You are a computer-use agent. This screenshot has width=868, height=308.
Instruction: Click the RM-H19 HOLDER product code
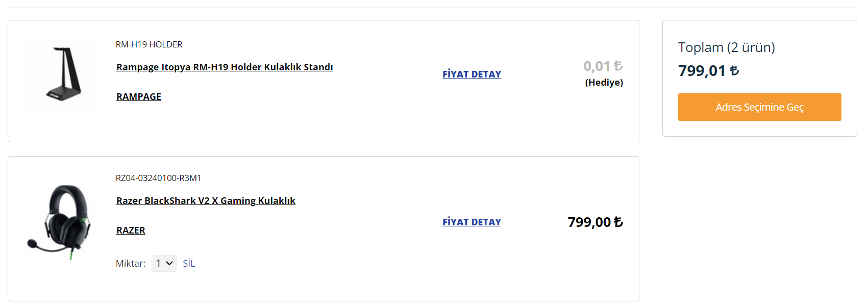pos(149,45)
